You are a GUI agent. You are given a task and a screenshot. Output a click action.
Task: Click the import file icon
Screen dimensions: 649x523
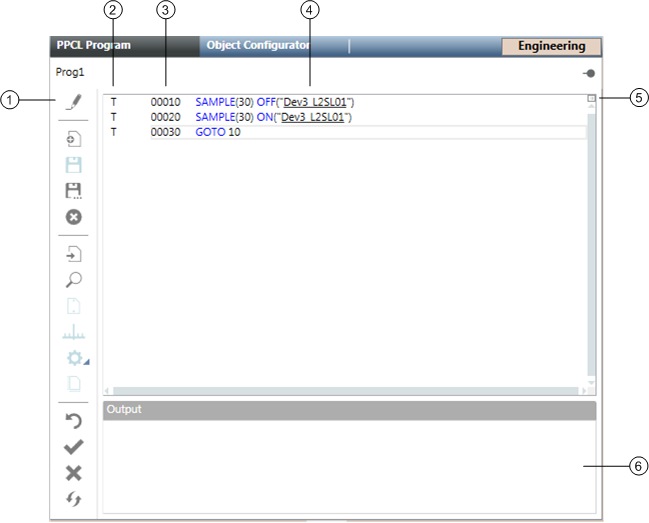point(73,255)
